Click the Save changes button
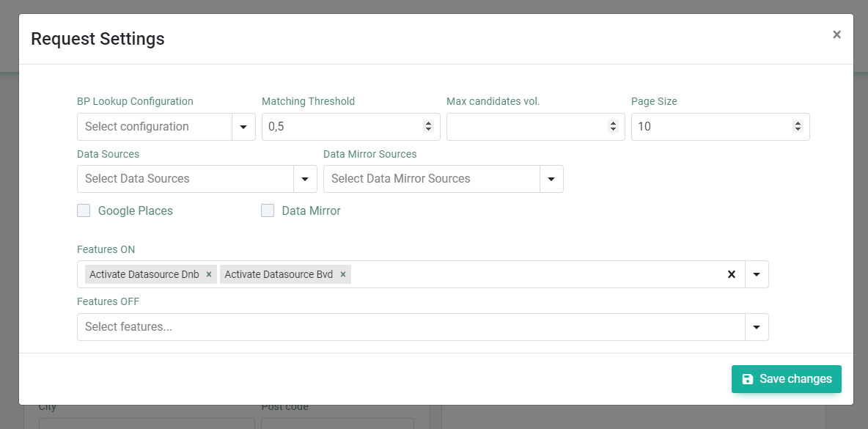This screenshot has width=868, height=429. 787,378
